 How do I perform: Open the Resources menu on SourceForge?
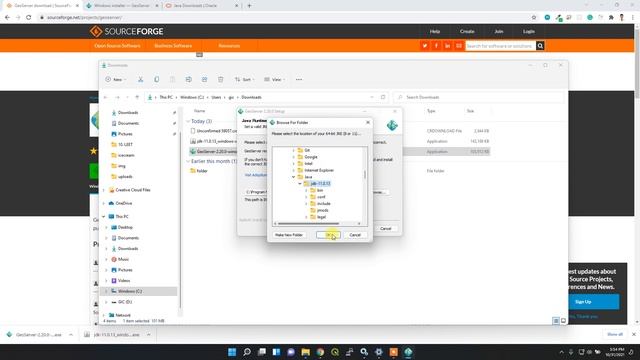click(x=229, y=46)
